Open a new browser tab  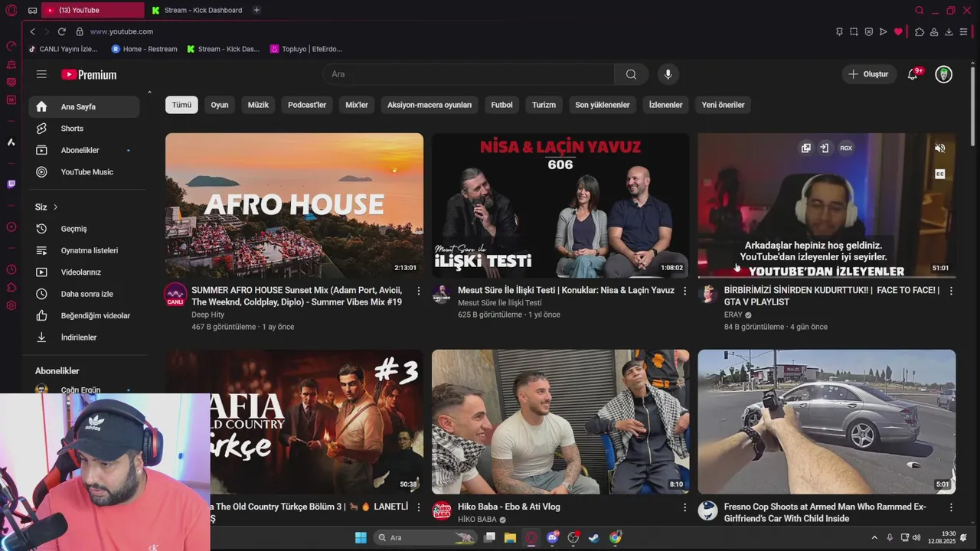[x=256, y=10]
